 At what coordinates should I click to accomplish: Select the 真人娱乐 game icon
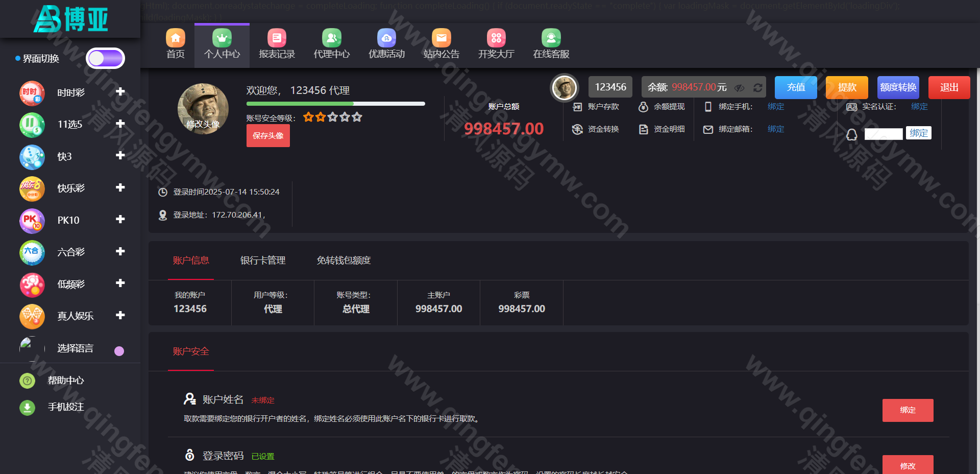32,316
